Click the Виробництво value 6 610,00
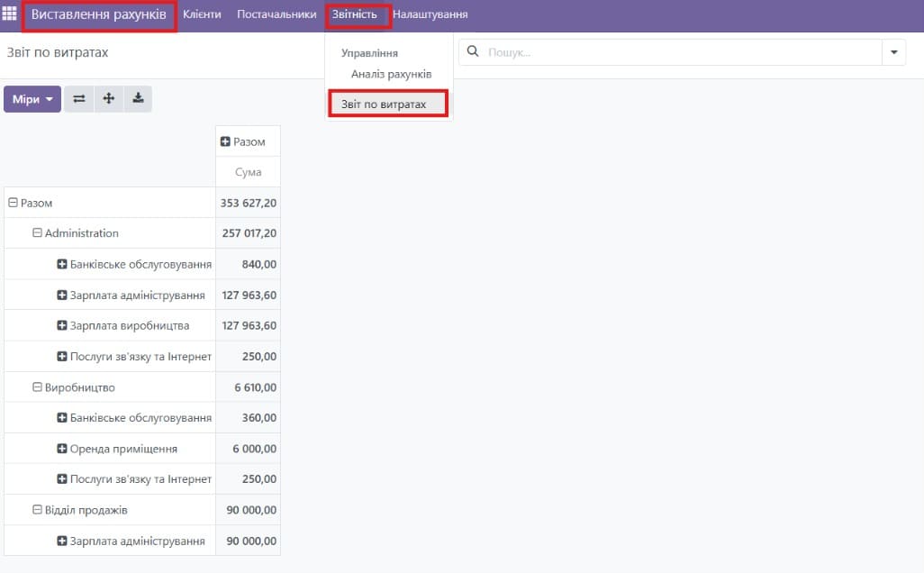This screenshot has width=924, height=573. coord(255,387)
